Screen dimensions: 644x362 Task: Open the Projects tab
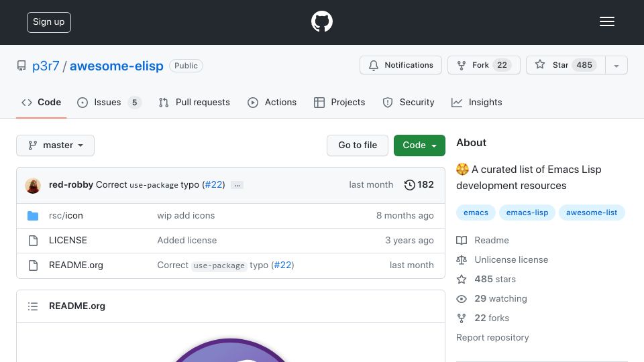point(339,102)
